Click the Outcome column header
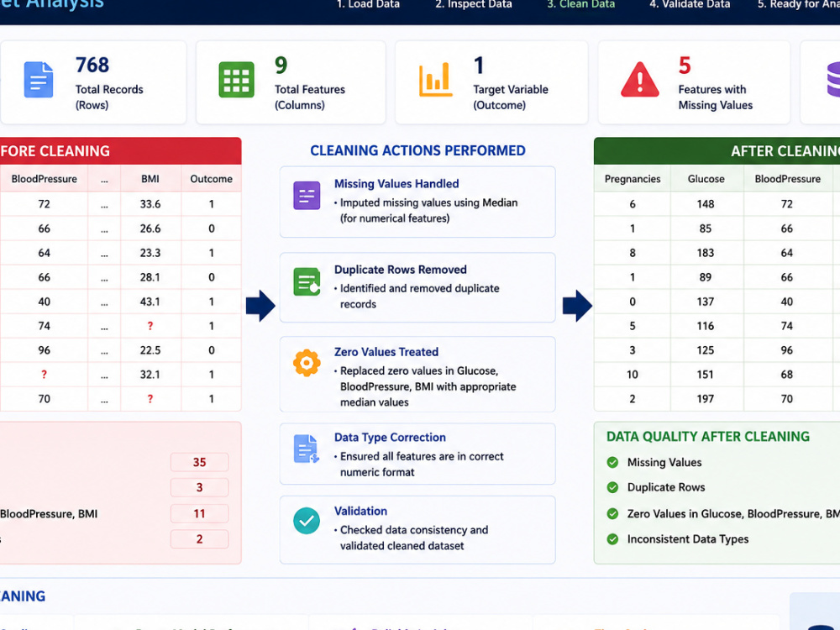 pyautogui.click(x=211, y=179)
